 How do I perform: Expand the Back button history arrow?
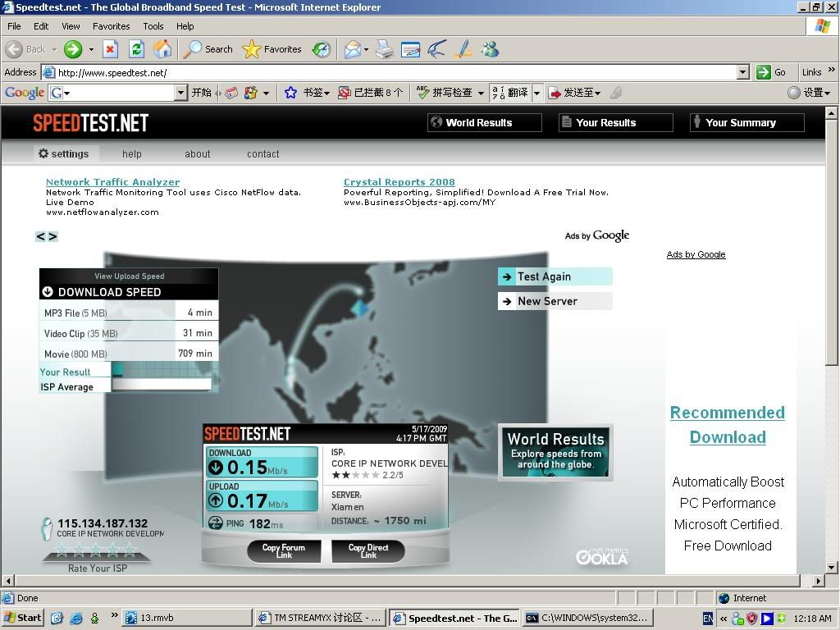pyautogui.click(x=54, y=49)
